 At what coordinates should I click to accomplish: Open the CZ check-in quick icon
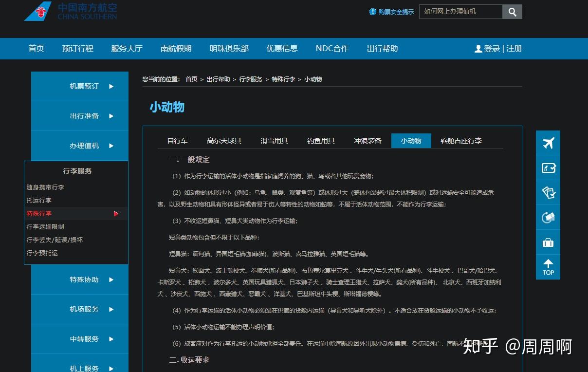[x=548, y=168]
